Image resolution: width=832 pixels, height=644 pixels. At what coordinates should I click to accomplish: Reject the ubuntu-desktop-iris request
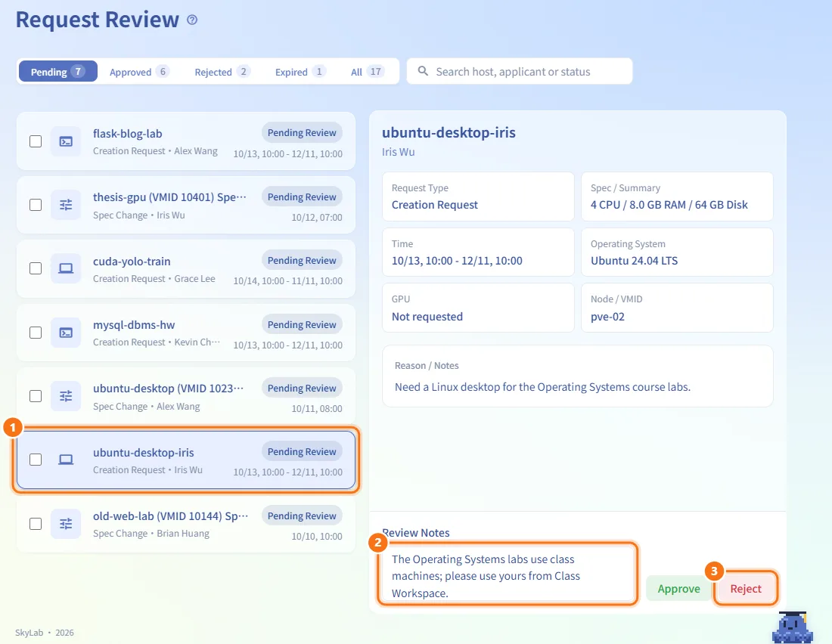point(746,589)
